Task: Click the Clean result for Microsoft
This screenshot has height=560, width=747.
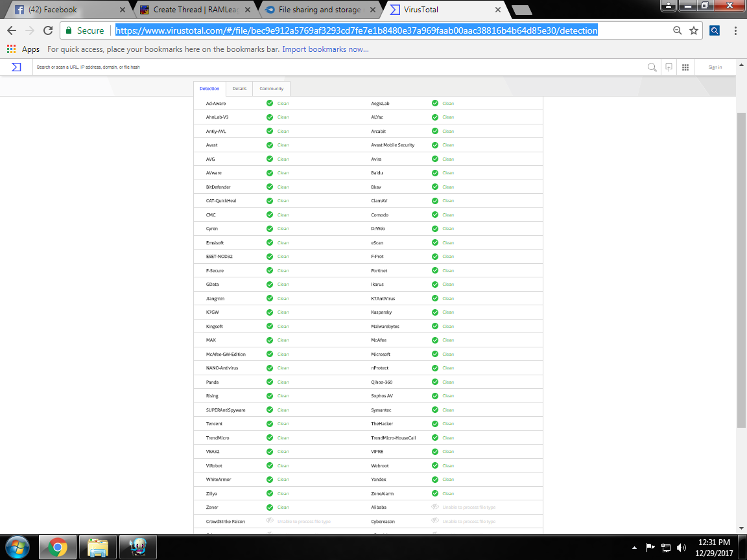Action: pyautogui.click(x=448, y=355)
